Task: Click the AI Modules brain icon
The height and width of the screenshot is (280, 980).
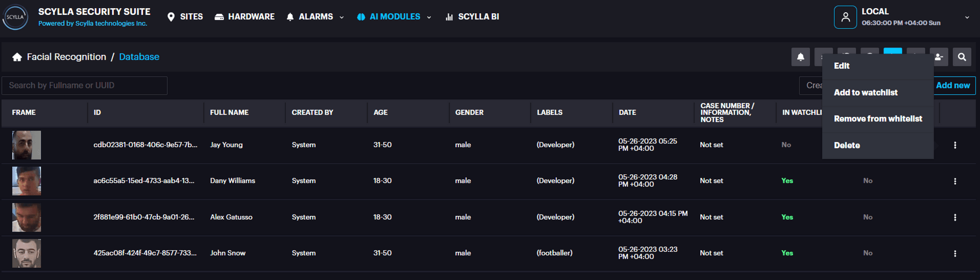Action: click(x=361, y=17)
